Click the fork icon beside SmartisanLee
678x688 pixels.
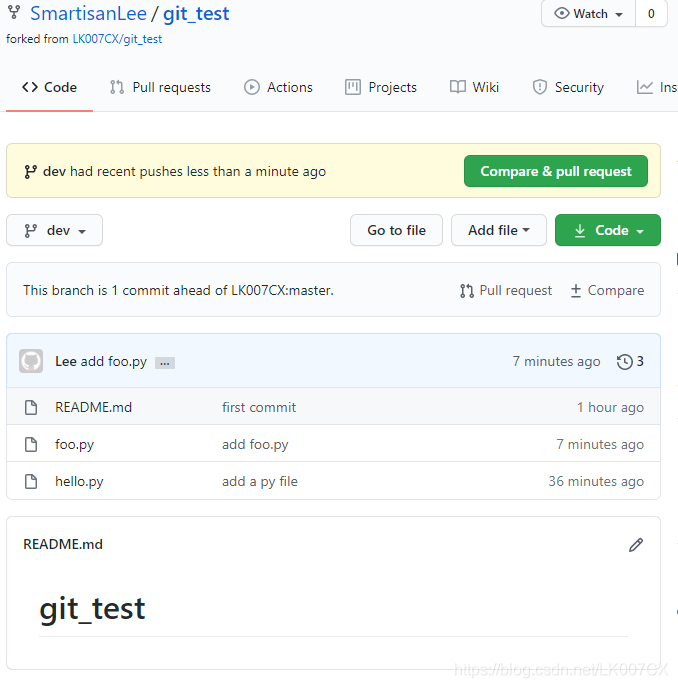pyautogui.click(x=14, y=13)
